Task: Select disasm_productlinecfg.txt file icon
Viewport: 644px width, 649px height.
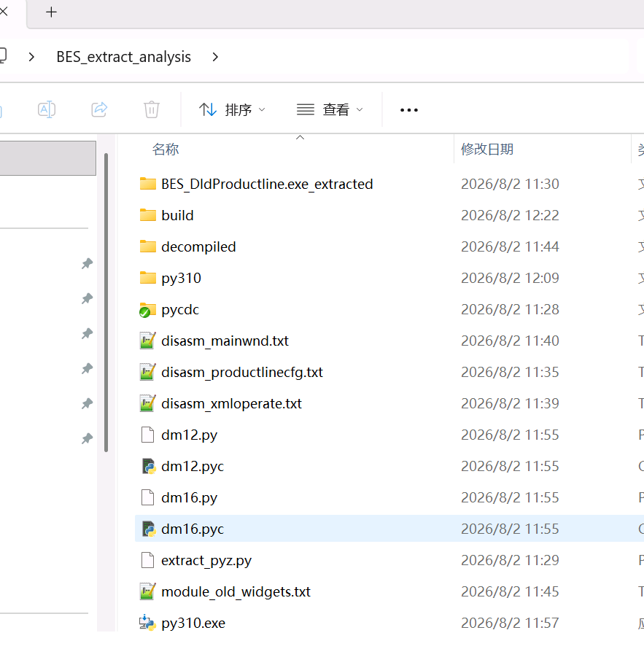Action: coord(148,372)
